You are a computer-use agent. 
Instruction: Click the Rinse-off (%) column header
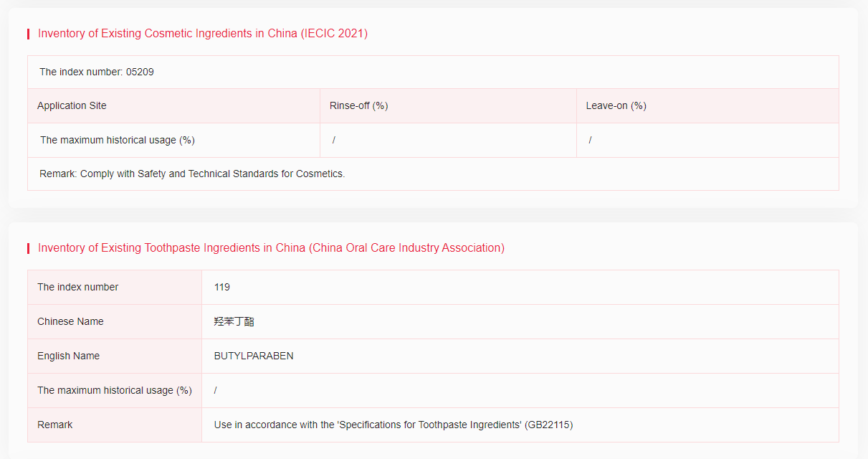pyautogui.click(x=358, y=105)
